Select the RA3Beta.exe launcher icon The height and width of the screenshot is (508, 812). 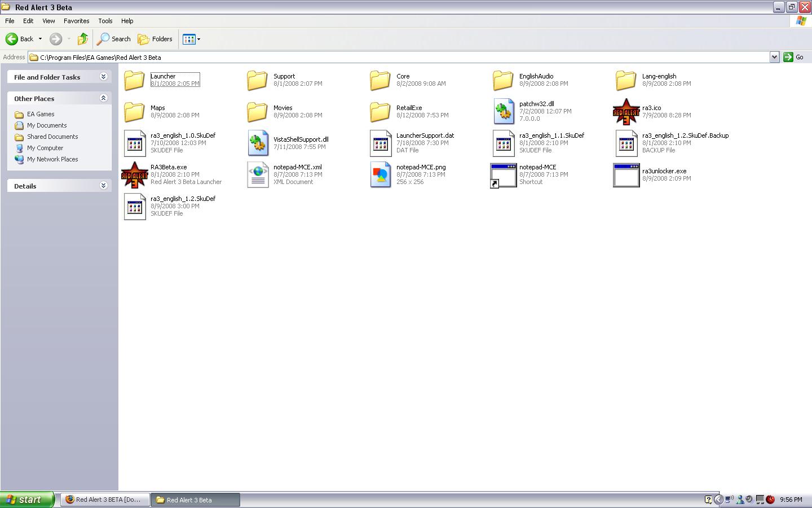coord(134,175)
